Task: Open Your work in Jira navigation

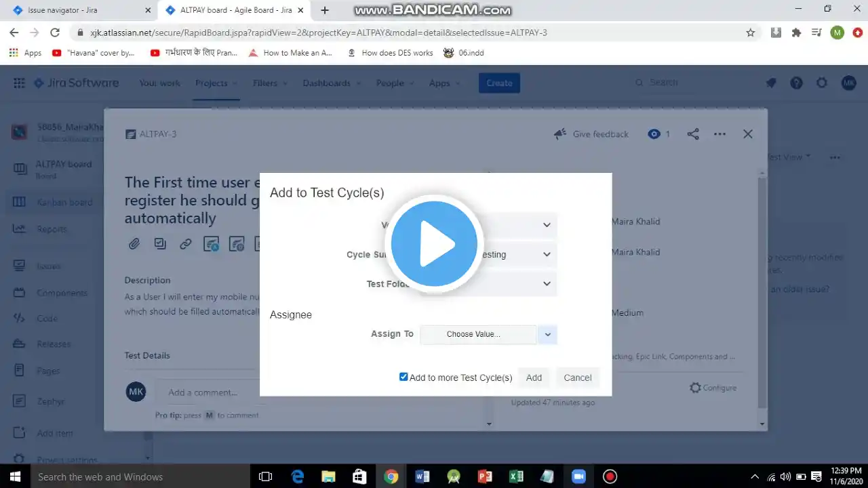Action: point(159,83)
